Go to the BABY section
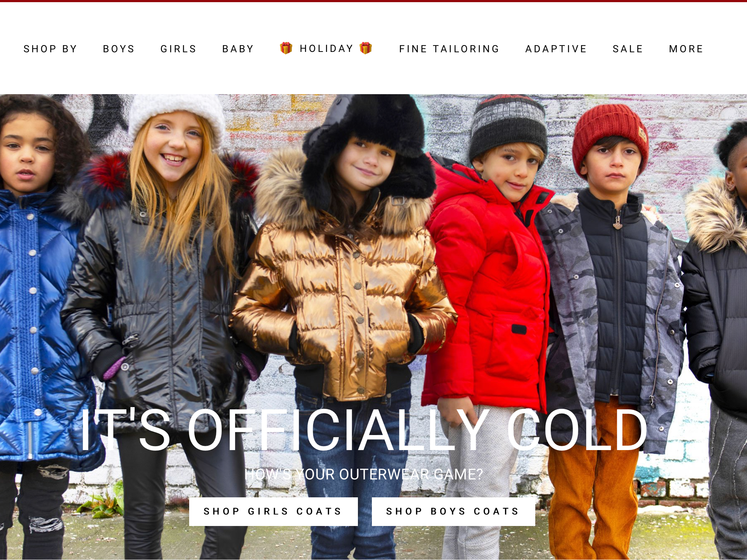This screenshot has width=747, height=560. (x=238, y=49)
